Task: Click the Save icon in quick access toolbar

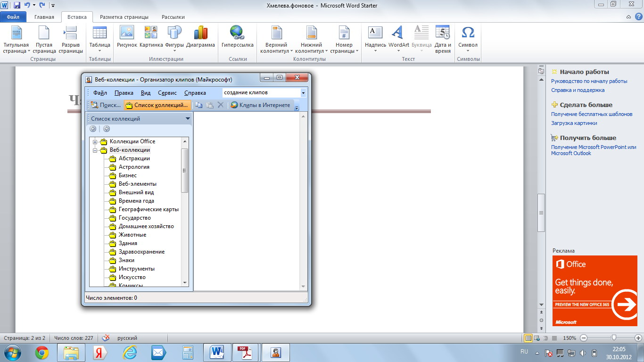Action: 17,5
